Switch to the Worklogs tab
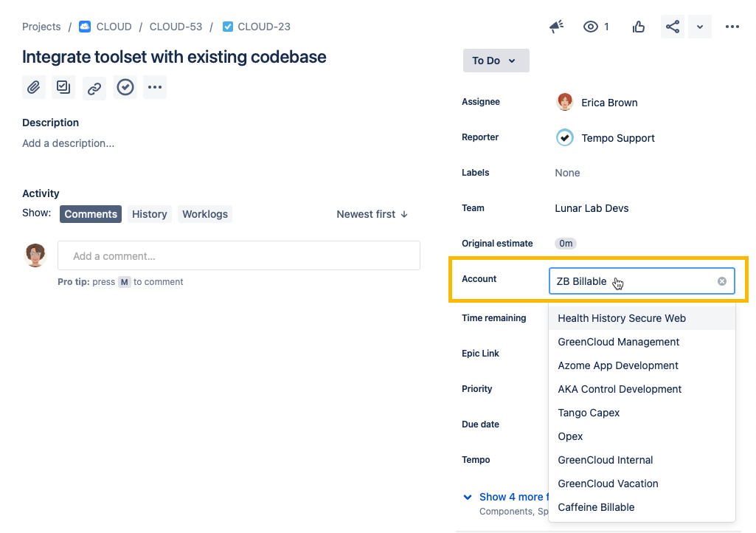 click(205, 214)
